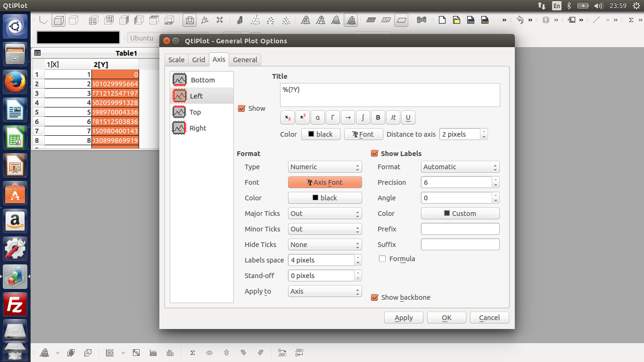Click the 3D scatter dots toolbar icon
This screenshot has height=362, width=644.
255,20
